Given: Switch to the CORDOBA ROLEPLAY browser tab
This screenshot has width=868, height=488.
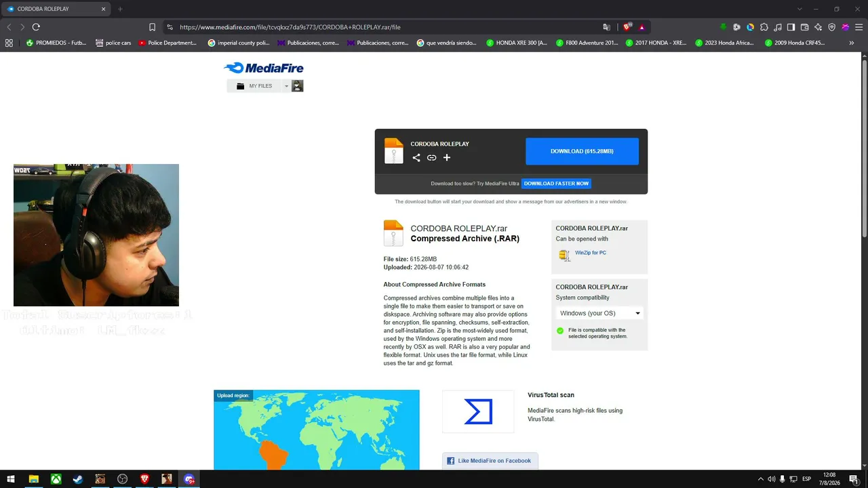Looking at the screenshot, I should pyautogui.click(x=56, y=9).
